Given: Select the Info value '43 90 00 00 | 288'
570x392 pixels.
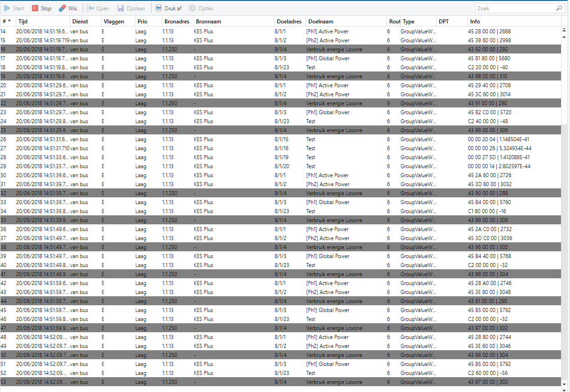Looking at the screenshot, I should [488, 193].
